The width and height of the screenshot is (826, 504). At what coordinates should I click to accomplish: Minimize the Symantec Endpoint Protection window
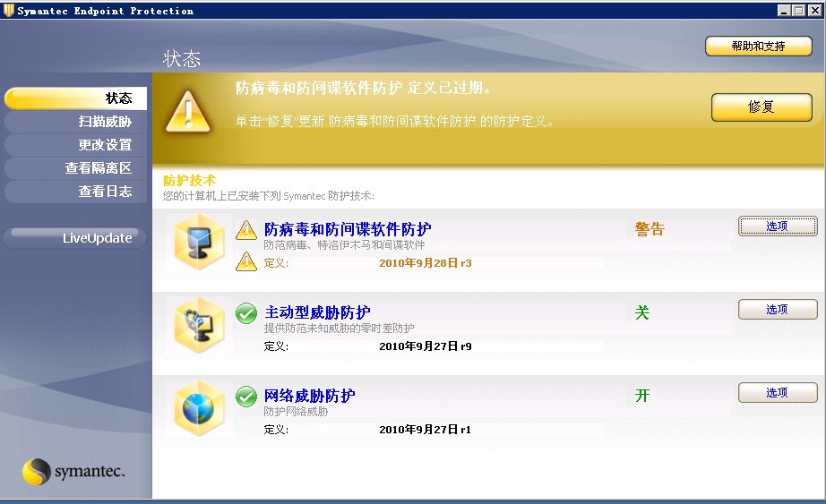click(x=784, y=11)
